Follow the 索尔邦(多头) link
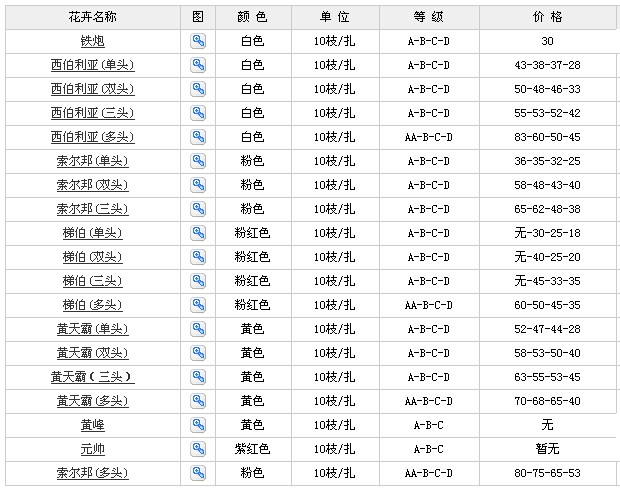Image resolution: width=620 pixels, height=493 pixels. (x=93, y=473)
